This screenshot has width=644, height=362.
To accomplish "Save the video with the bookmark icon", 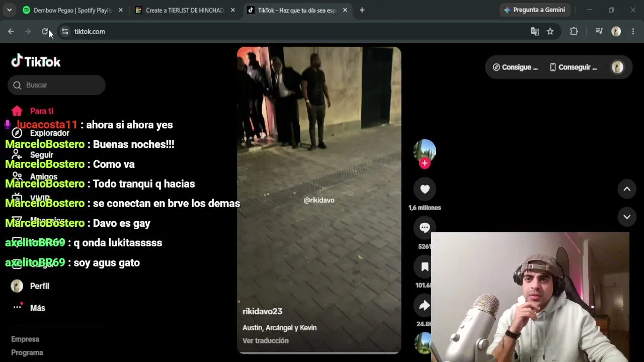I will coord(425,267).
